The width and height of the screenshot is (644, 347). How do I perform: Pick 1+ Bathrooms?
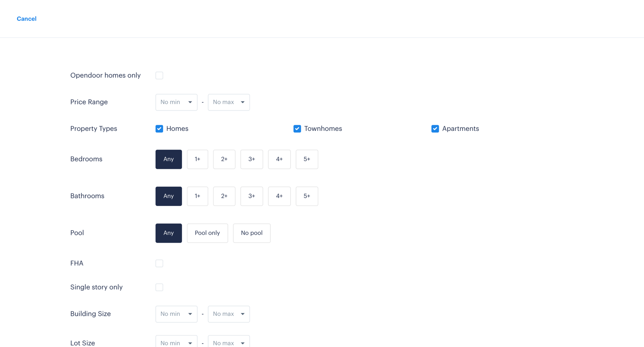pyautogui.click(x=198, y=196)
